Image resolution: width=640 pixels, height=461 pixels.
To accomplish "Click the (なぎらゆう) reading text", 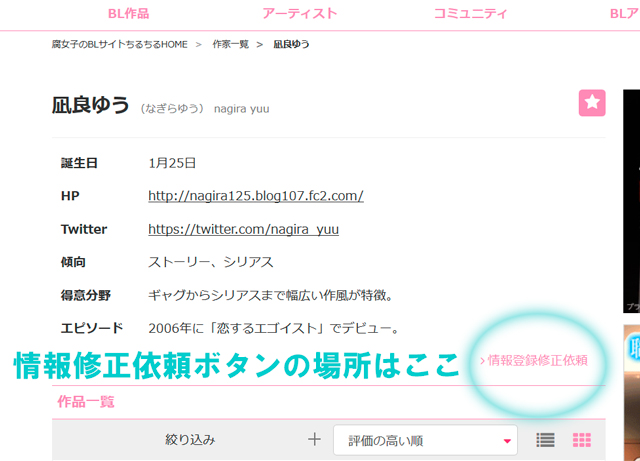I will [172, 109].
